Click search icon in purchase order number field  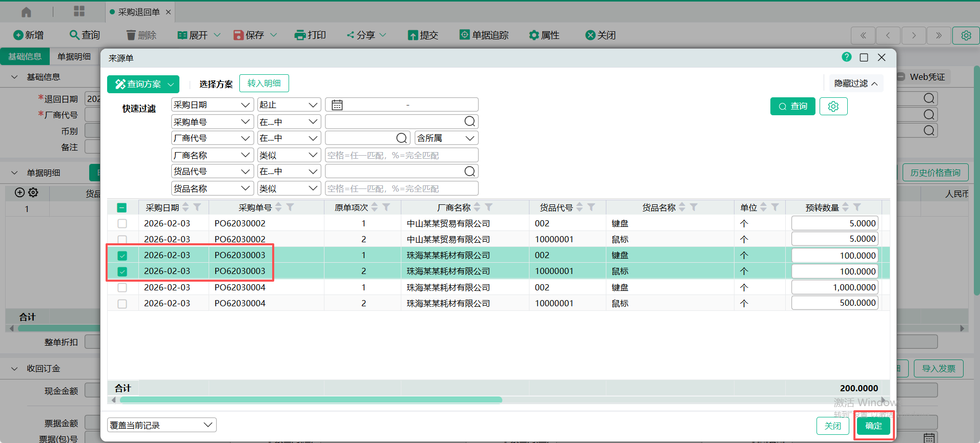click(x=469, y=122)
